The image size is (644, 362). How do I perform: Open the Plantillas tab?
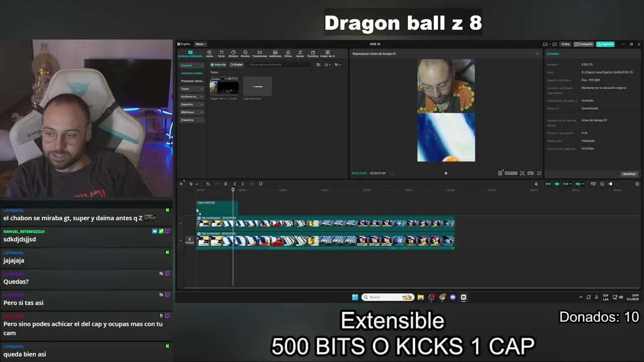click(x=312, y=54)
